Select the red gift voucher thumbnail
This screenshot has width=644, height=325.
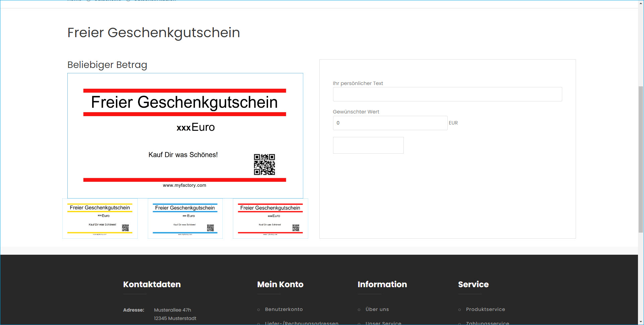tap(270, 219)
